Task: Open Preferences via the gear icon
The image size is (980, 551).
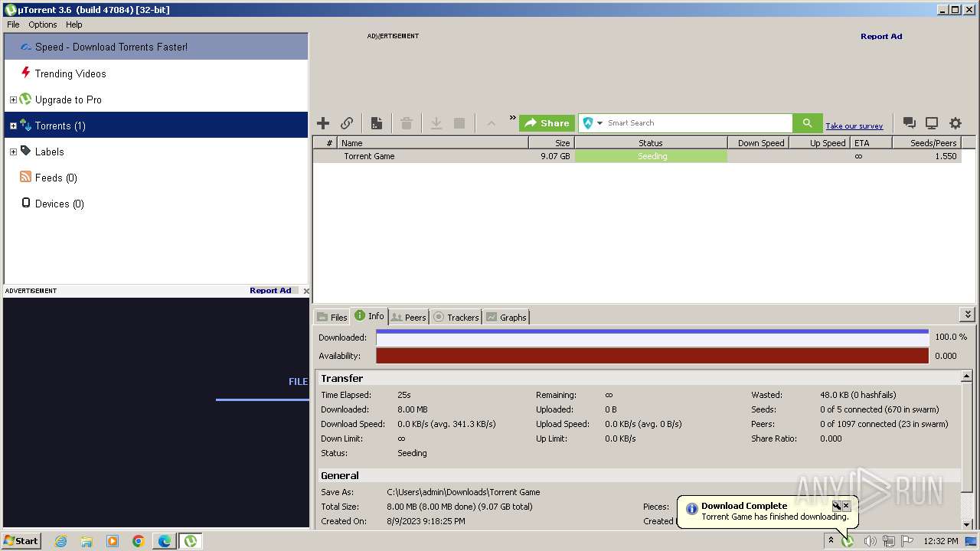Action: 955,123
